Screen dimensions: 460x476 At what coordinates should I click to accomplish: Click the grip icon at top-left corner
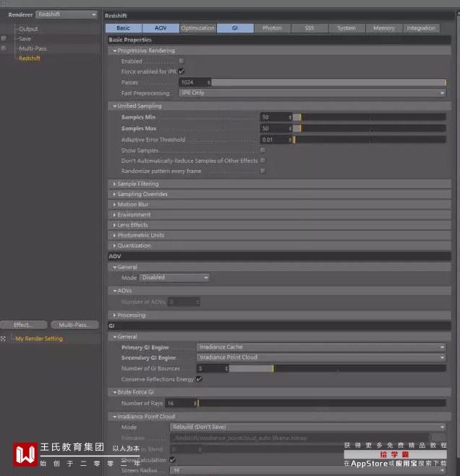[x=4, y=3]
